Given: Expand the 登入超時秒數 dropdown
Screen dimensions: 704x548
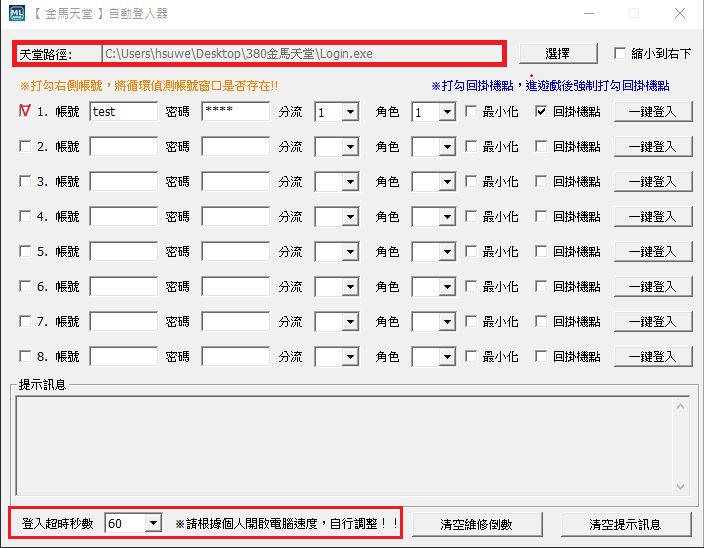Looking at the screenshot, I should (152, 523).
